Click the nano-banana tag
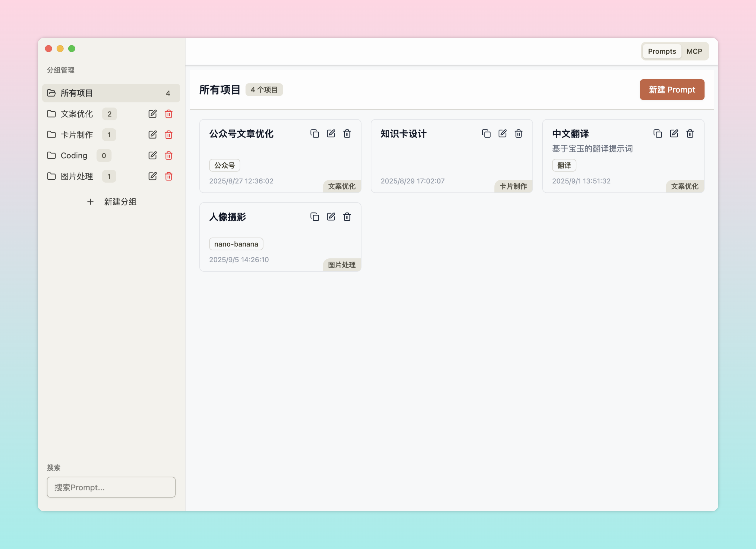 pyautogui.click(x=236, y=244)
